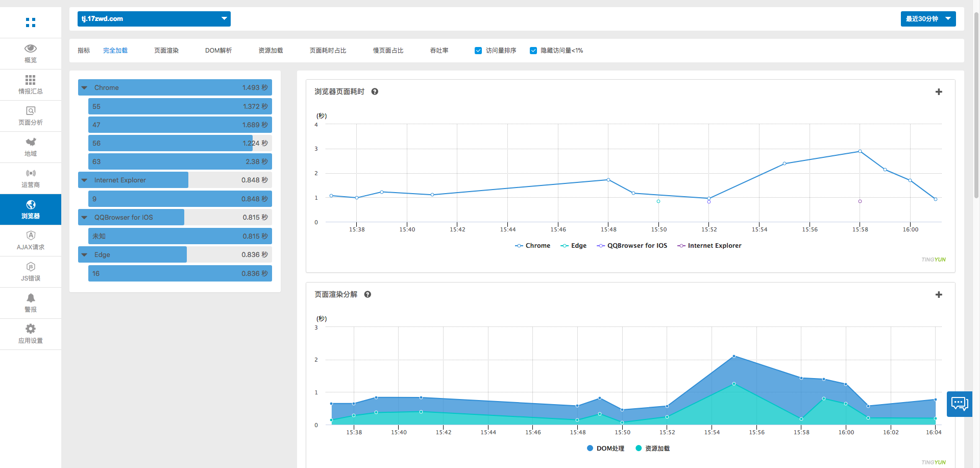Collapse the Internet Explorer group
The width and height of the screenshot is (980, 468).
(x=85, y=180)
